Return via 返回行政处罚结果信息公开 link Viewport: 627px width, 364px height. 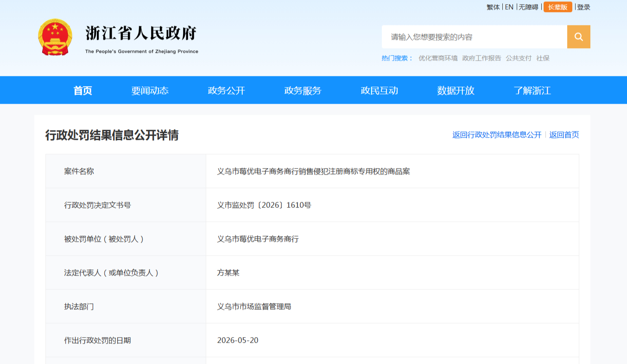497,135
